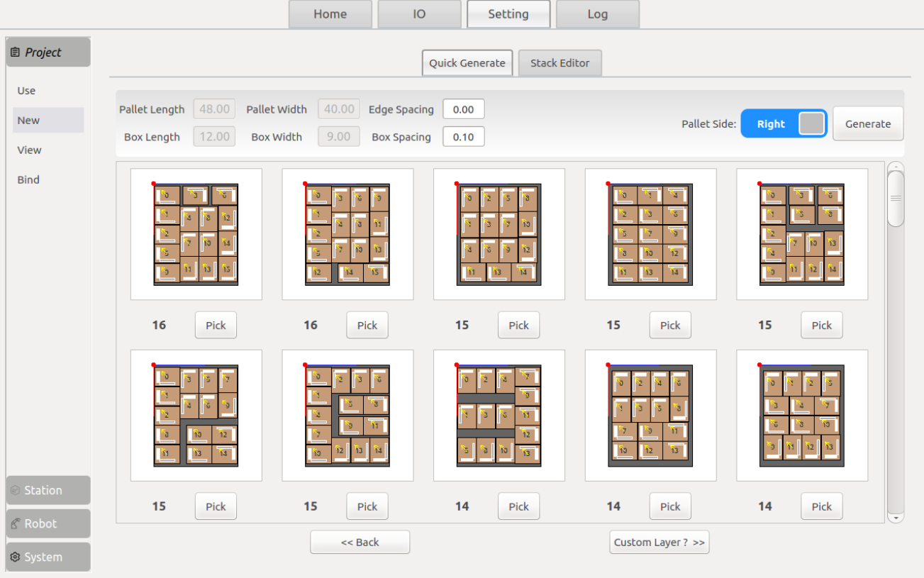Toggle the Pallet Side switch from Right
The height and width of the screenshot is (578, 924).
point(784,123)
